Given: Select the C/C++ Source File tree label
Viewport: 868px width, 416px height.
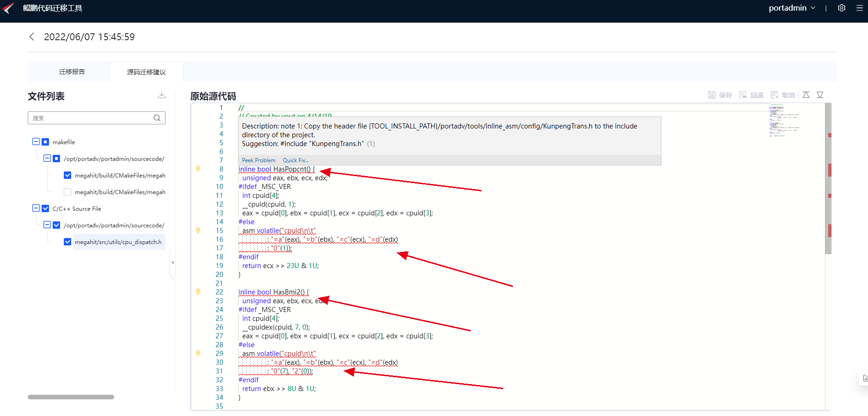Looking at the screenshot, I should tap(77, 208).
